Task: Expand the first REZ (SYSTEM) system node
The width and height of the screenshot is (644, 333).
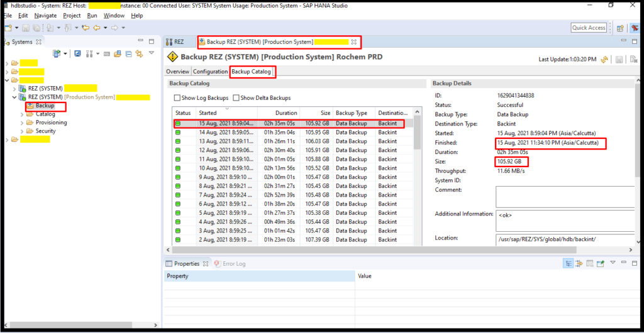Action: [15, 89]
